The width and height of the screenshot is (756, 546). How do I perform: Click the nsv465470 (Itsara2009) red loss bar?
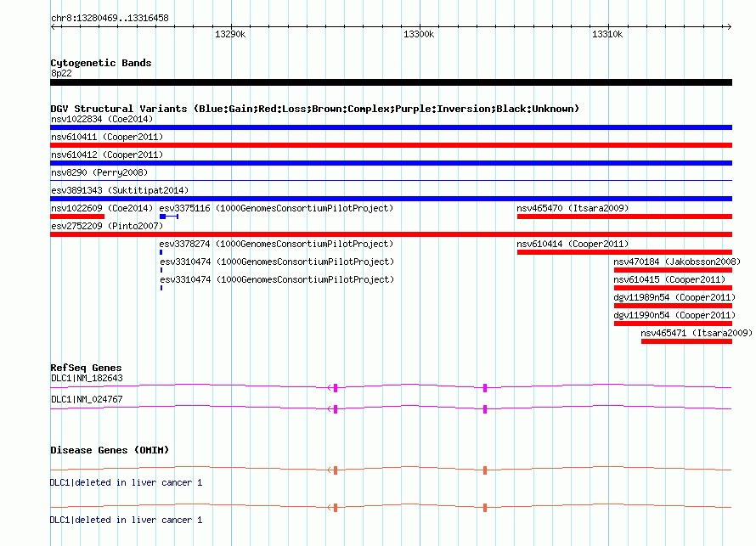624,217
